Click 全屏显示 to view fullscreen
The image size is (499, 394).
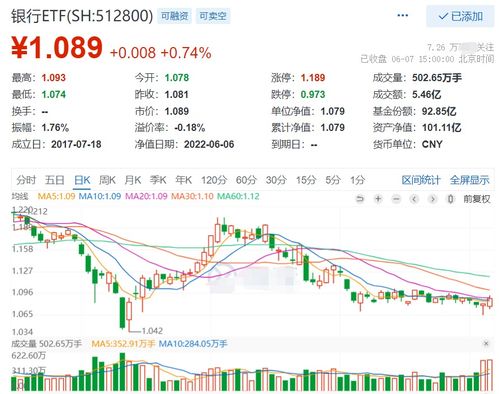[x=470, y=180]
